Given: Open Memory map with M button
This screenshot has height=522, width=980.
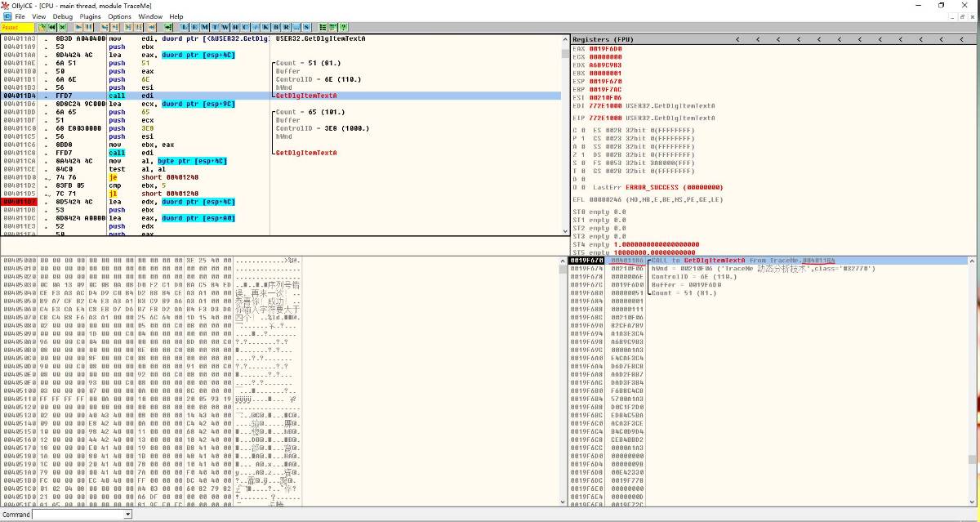Looking at the screenshot, I should click(x=204, y=27).
